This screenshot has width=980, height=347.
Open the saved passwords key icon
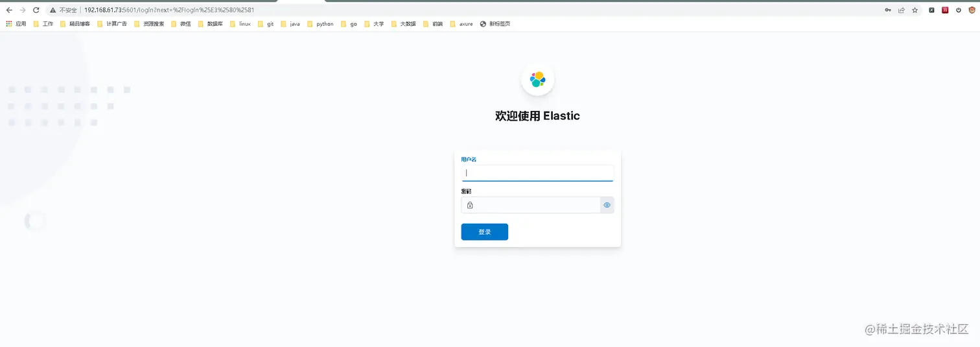(x=887, y=10)
